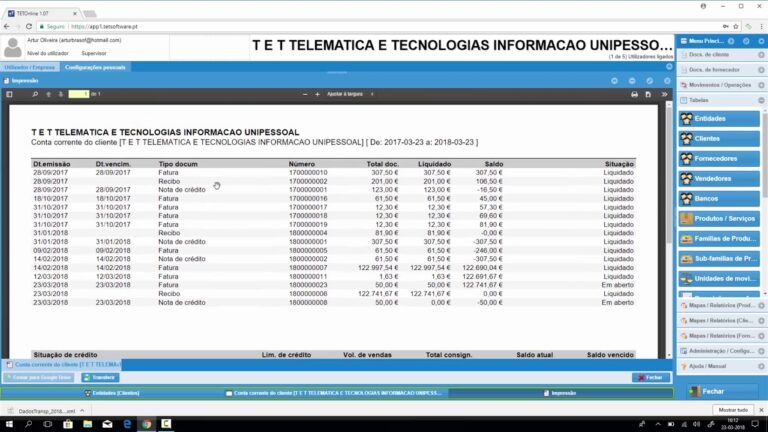Open the PDF viewer tools chevron menu
768x432 pixels.
pos(664,94)
